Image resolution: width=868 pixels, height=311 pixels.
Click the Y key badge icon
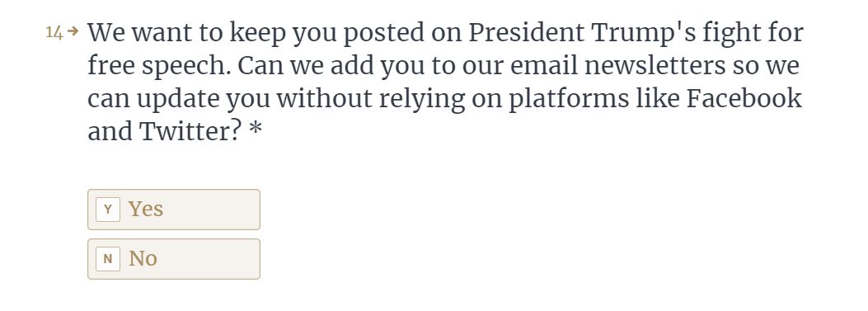[108, 210]
